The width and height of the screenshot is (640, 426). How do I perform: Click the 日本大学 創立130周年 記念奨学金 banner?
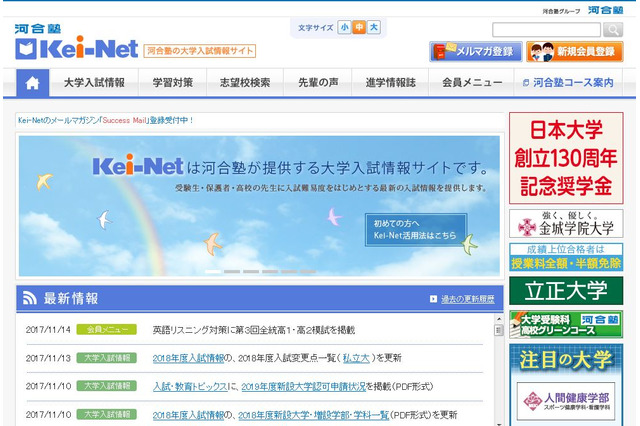click(566, 158)
